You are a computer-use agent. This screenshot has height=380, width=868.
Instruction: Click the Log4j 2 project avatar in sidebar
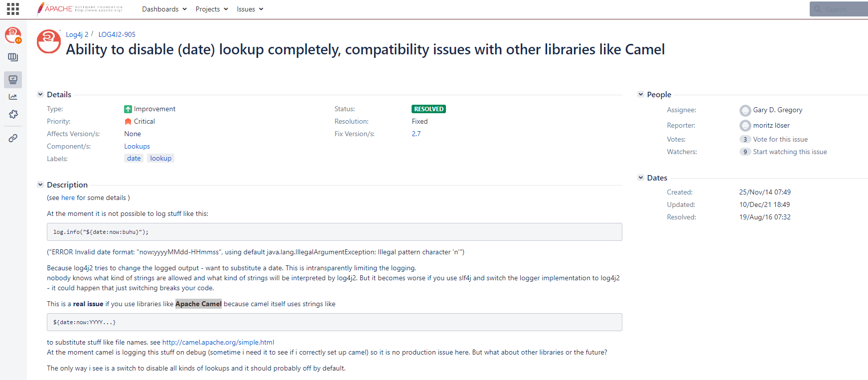13,35
